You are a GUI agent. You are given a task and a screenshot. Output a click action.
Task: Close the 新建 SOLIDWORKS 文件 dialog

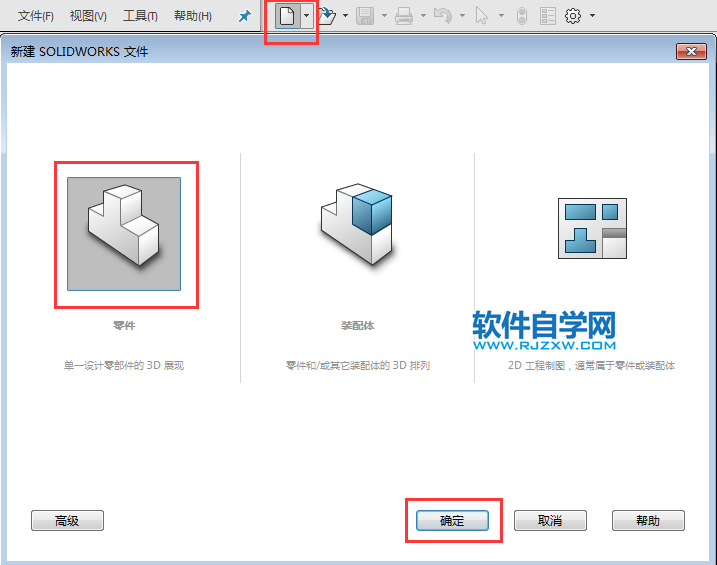click(691, 52)
